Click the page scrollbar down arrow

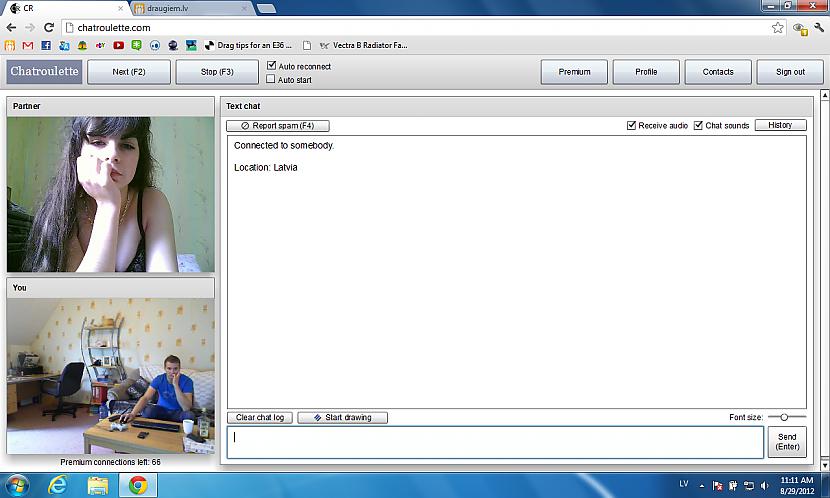[825, 466]
